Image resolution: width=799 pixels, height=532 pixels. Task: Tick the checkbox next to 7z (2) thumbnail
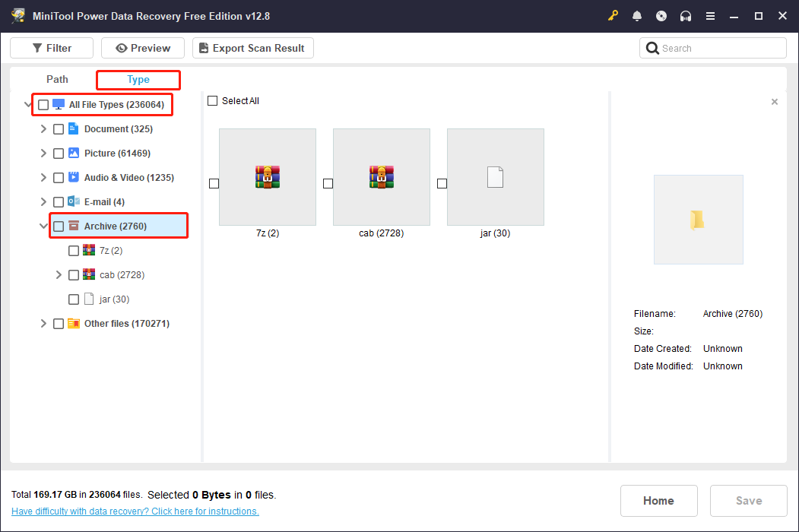point(214,183)
